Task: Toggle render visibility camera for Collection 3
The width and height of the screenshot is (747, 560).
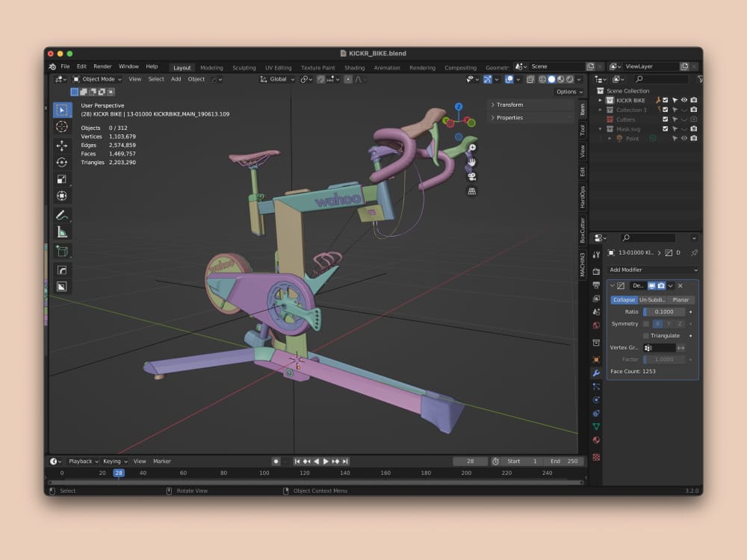Action: point(694,110)
